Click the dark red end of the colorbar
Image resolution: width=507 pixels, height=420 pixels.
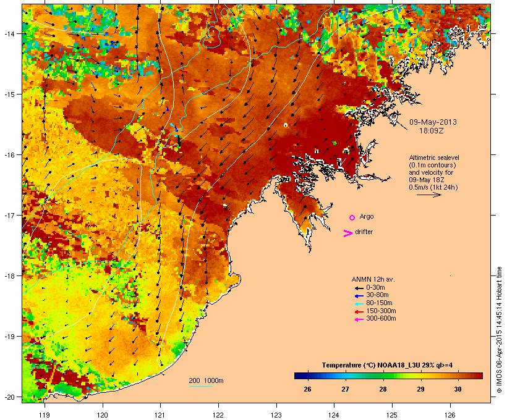click(478, 376)
